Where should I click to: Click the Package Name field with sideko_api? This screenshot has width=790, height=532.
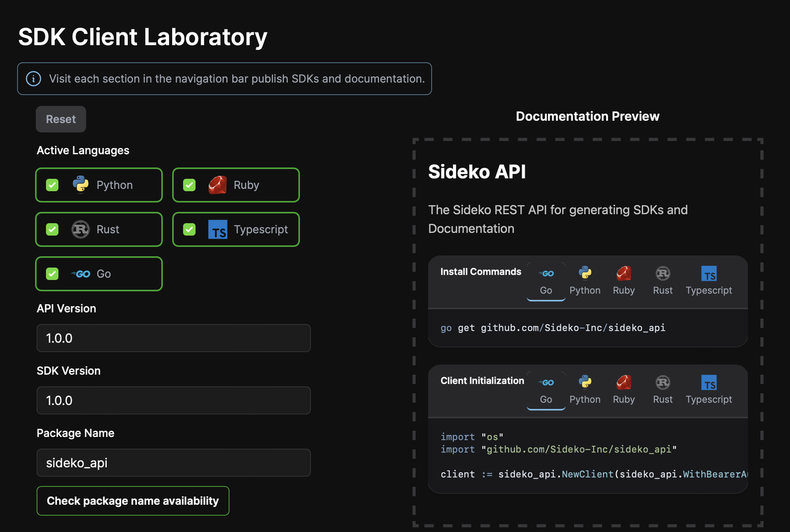(173, 463)
